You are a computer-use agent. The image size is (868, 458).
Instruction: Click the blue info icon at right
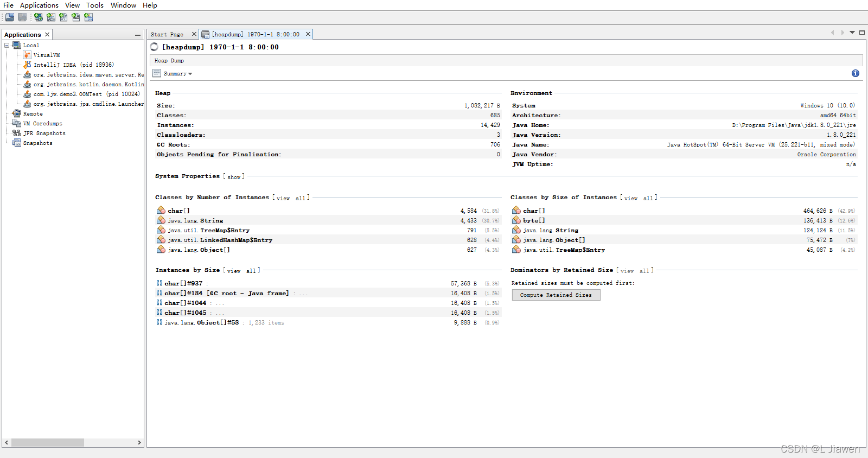[856, 73]
